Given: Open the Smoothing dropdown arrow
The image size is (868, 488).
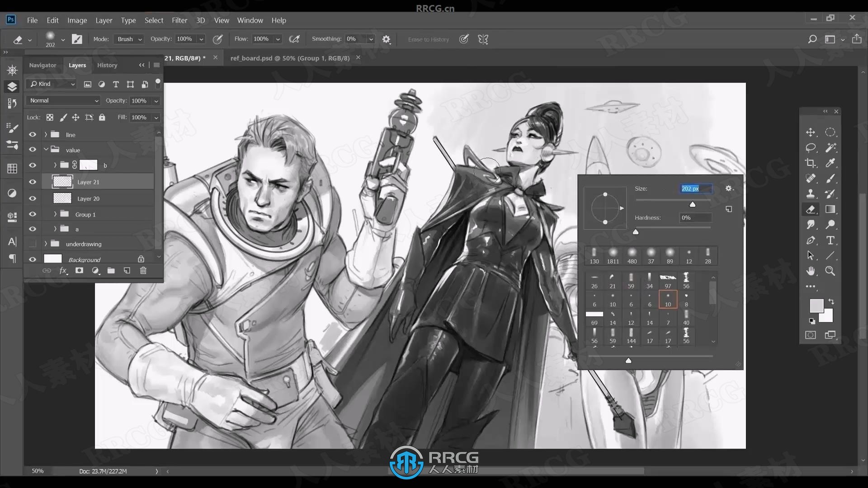Looking at the screenshot, I should tap(371, 39).
